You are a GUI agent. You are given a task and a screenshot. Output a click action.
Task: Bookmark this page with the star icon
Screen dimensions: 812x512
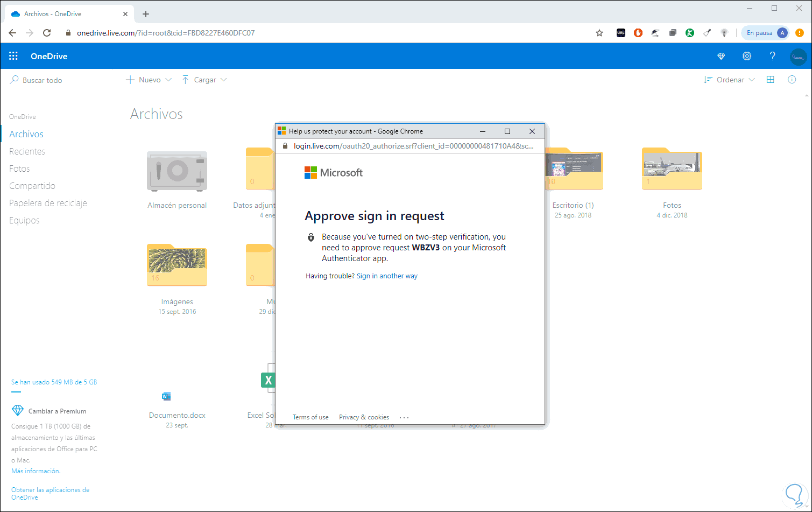coord(599,33)
